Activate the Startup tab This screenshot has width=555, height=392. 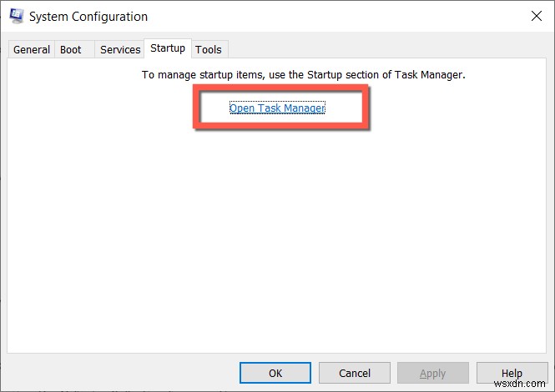(x=168, y=48)
